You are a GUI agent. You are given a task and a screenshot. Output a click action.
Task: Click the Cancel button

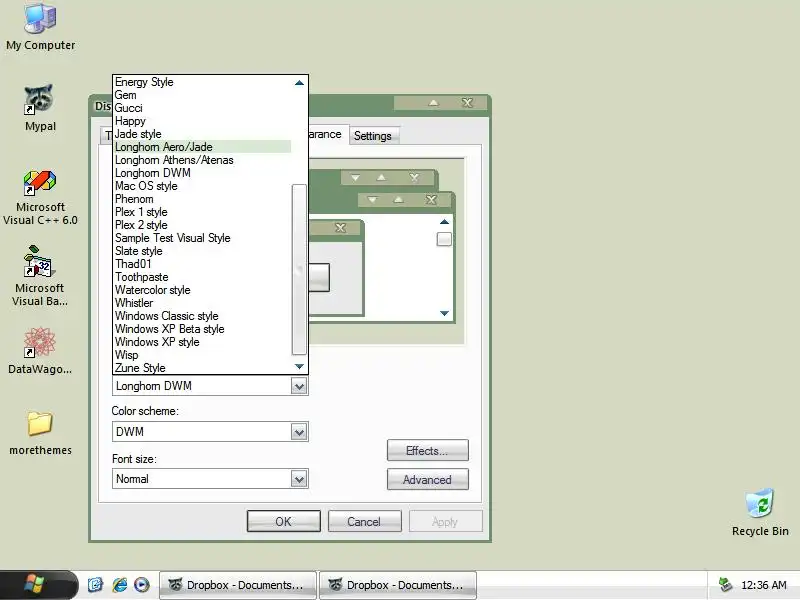pos(364,521)
